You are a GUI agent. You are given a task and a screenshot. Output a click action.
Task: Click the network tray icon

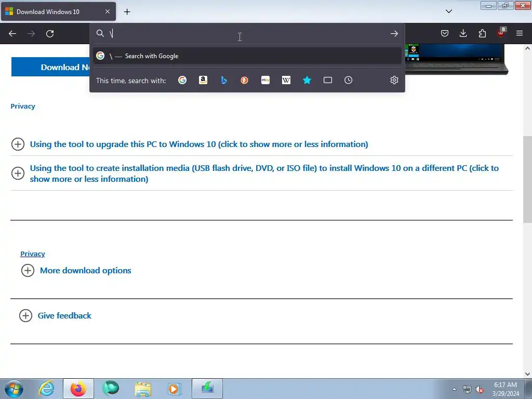[x=467, y=389]
